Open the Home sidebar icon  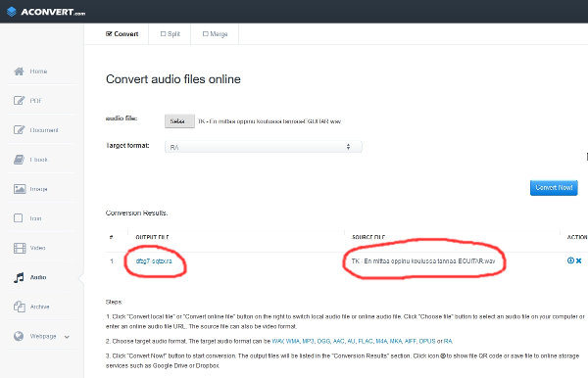point(19,71)
